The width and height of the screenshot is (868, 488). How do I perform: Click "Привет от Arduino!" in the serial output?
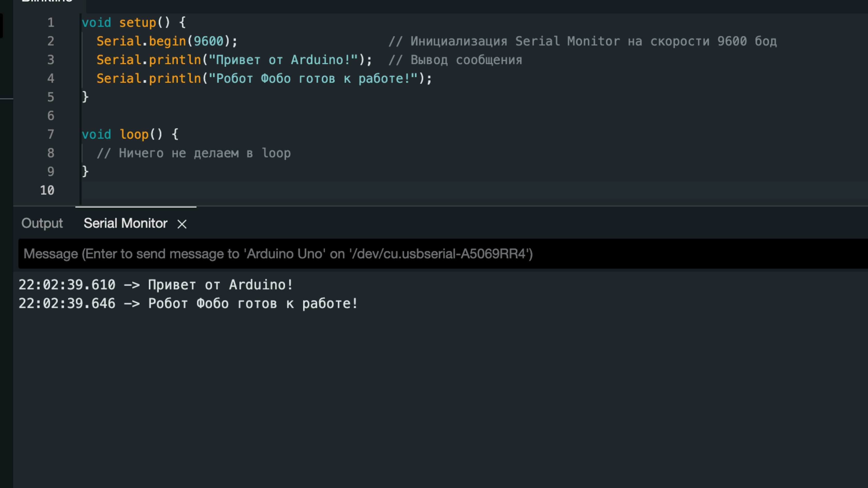(x=221, y=285)
